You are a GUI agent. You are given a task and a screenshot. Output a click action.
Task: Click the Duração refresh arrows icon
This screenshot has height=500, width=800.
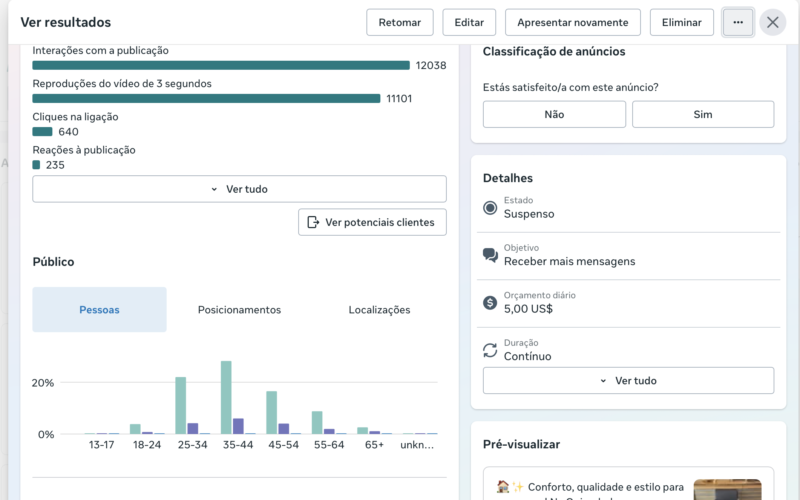(x=490, y=350)
